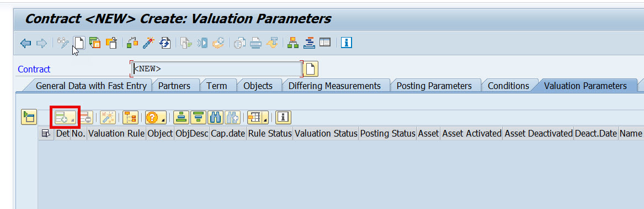Viewport: 644px width, 209px height.
Task: Expand the orange question mark help dropdown
Action: pos(156,118)
